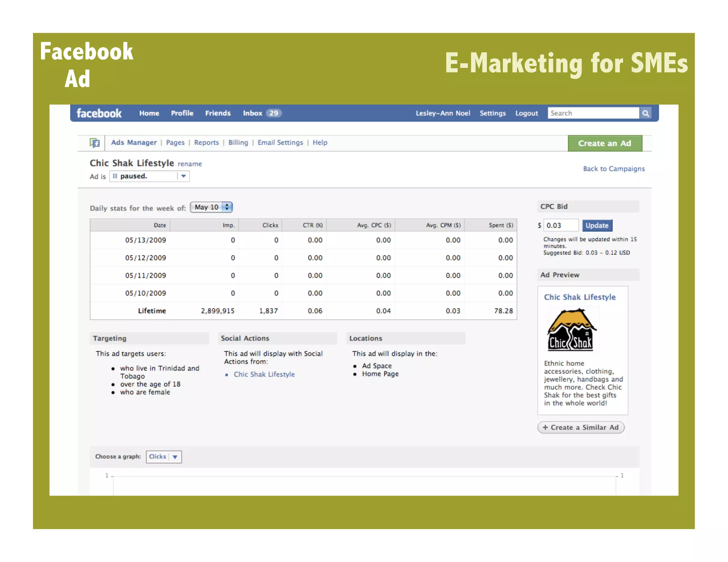Click Logout in the header
This screenshot has width=728, height=562.
526,113
